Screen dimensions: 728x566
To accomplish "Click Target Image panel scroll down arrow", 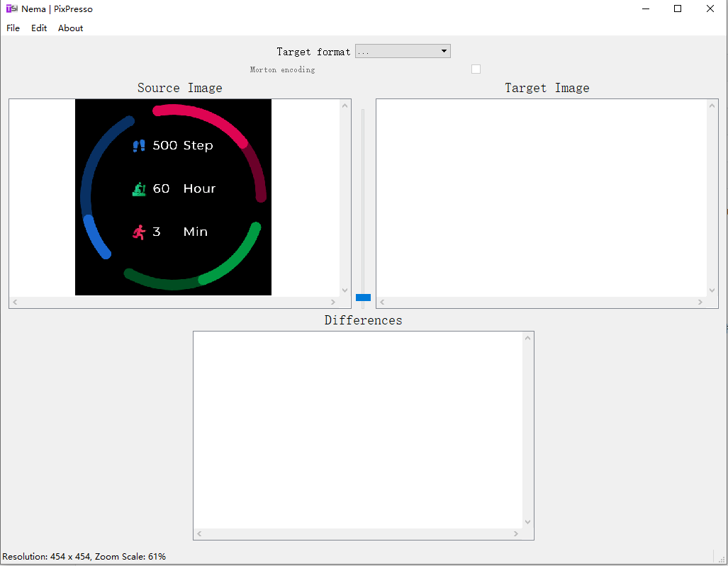I will [712, 290].
